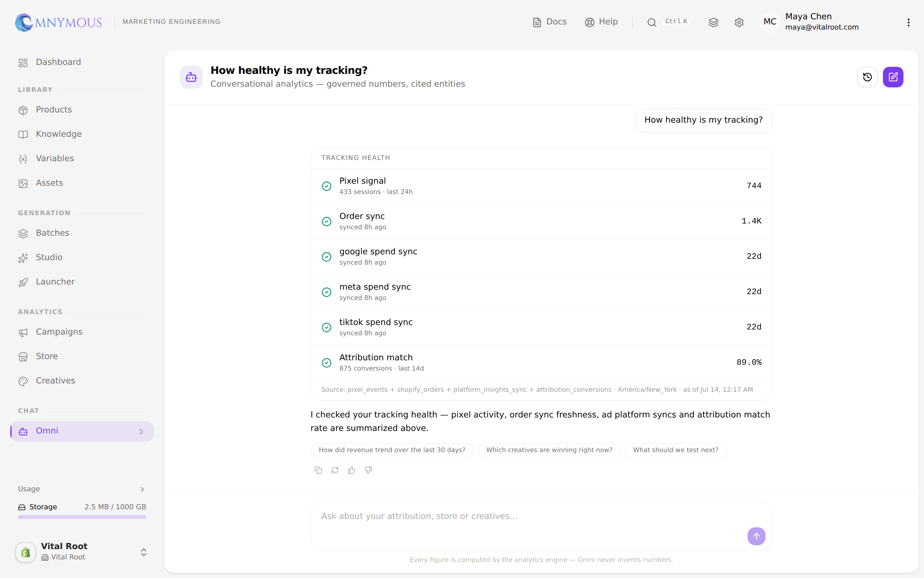Click the MARKETING ENGINEERING header label

pos(171,22)
